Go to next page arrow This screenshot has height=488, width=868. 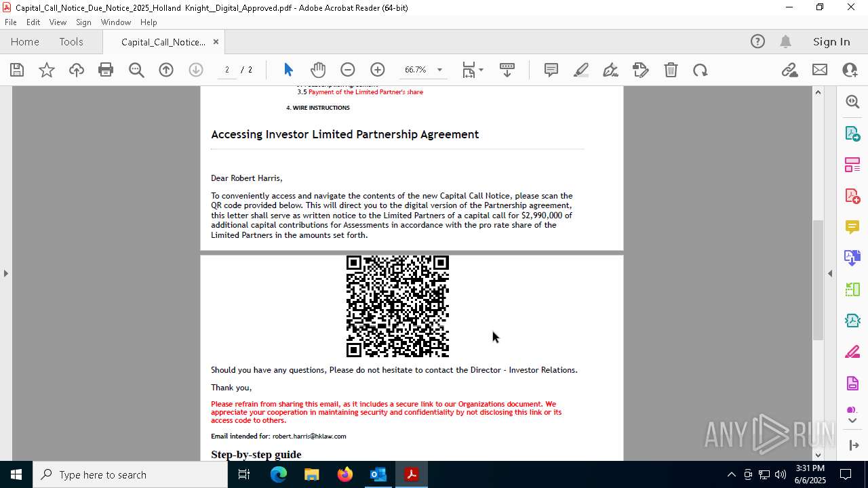coord(196,70)
